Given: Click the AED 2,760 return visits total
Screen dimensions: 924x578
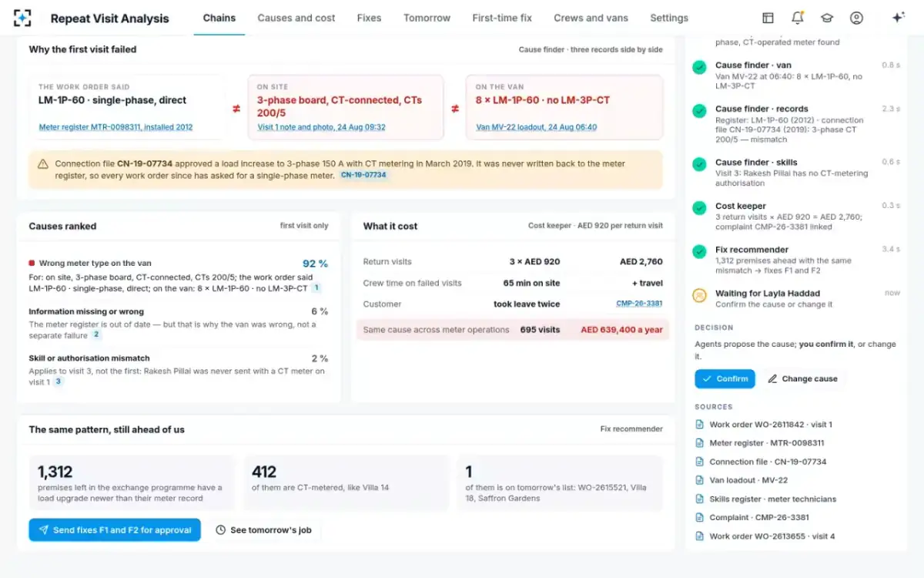Looking at the screenshot, I should [641, 262].
